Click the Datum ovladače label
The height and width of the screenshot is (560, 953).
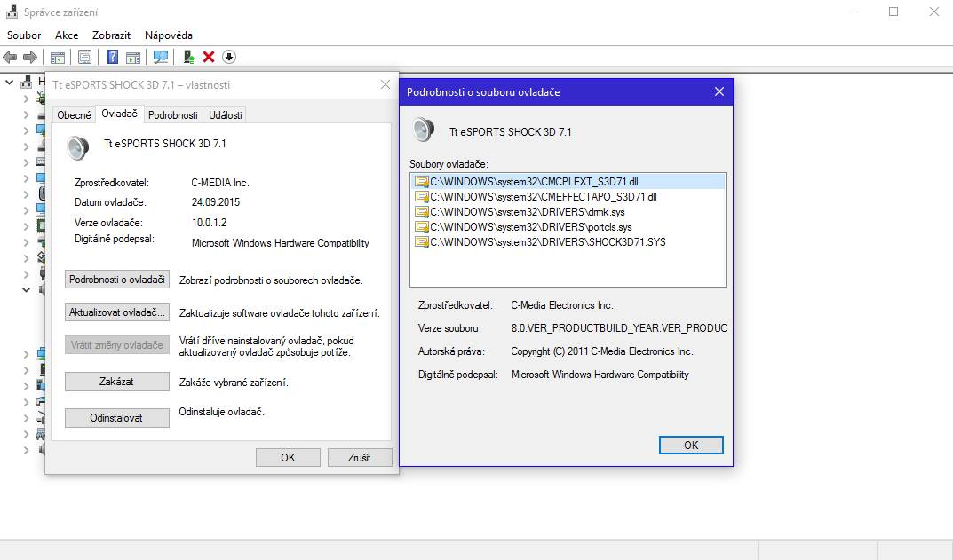(x=110, y=202)
